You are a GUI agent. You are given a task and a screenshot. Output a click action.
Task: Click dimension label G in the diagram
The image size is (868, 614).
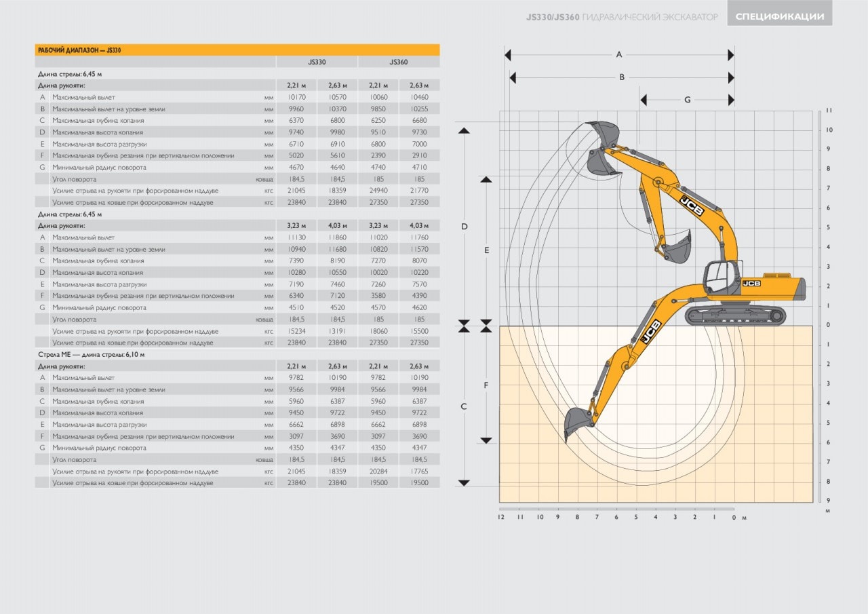(687, 100)
